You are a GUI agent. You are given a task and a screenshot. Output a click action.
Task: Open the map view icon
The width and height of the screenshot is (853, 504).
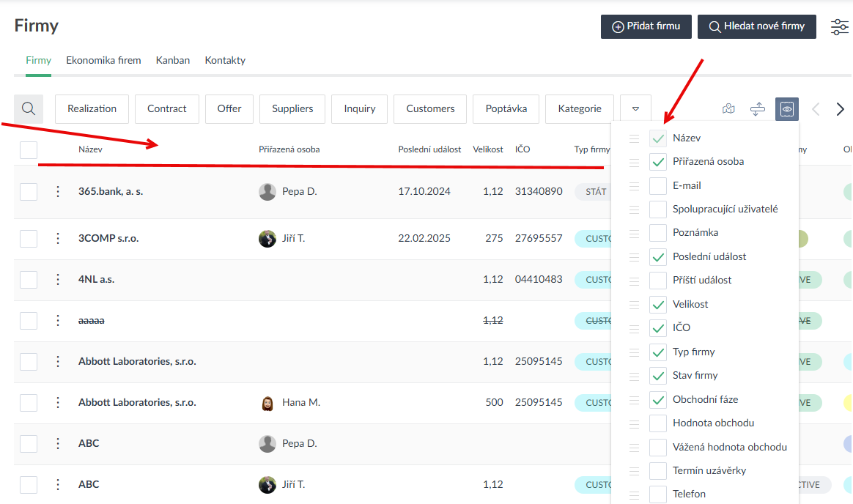[x=728, y=109]
